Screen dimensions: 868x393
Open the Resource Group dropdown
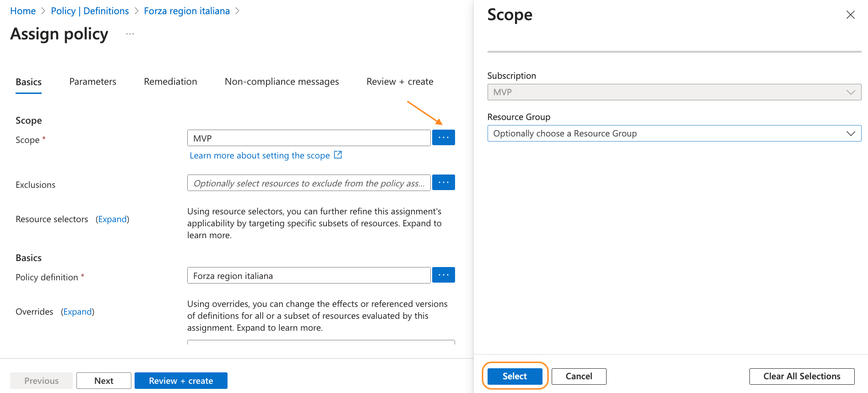tap(673, 133)
